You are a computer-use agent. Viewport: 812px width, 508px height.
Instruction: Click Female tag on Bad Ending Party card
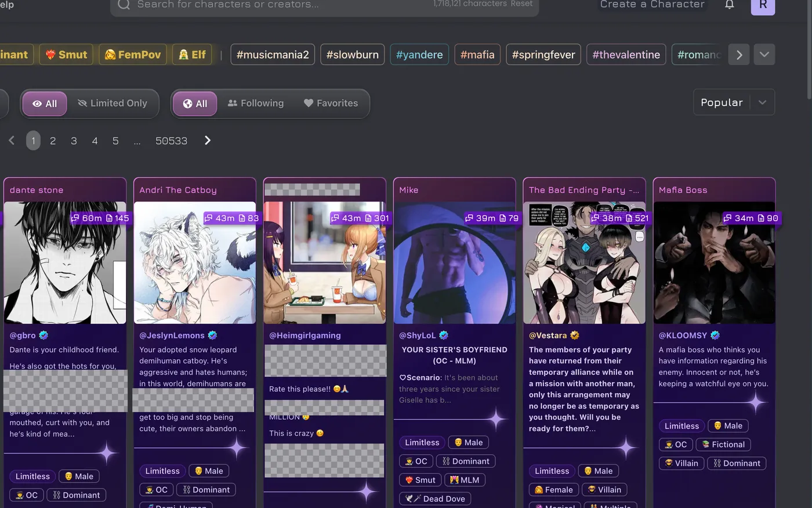pyautogui.click(x=554, y=489)
